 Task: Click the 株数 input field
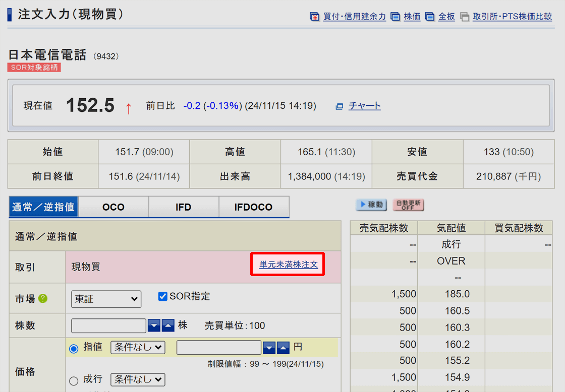click(108, 326)
